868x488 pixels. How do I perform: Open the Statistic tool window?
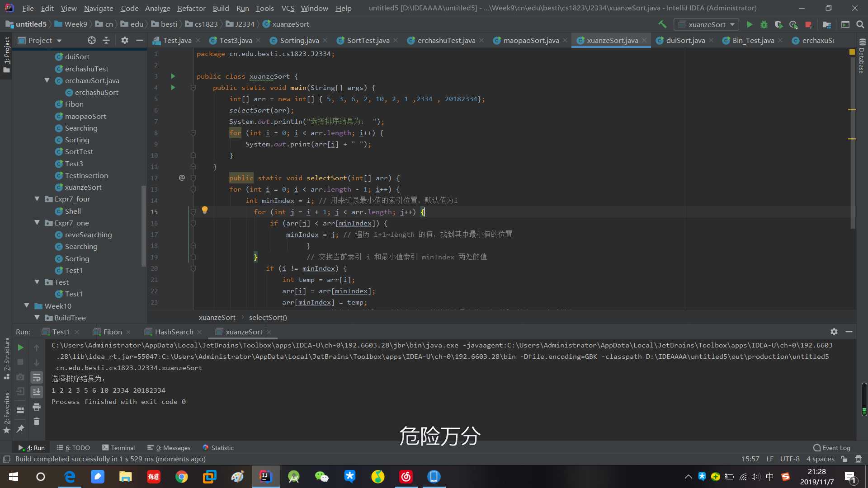[x=218, y=448]
